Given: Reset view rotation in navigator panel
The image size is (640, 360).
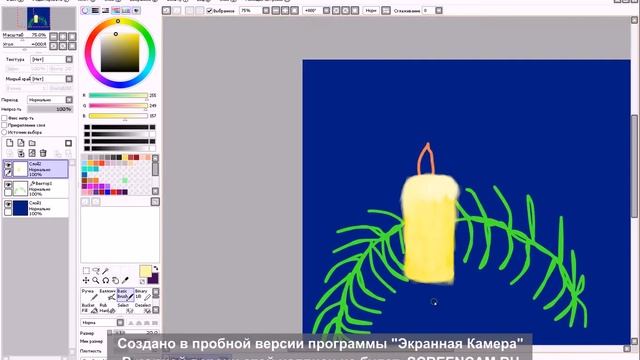Looking at the screenshot, I should point(72,46).
